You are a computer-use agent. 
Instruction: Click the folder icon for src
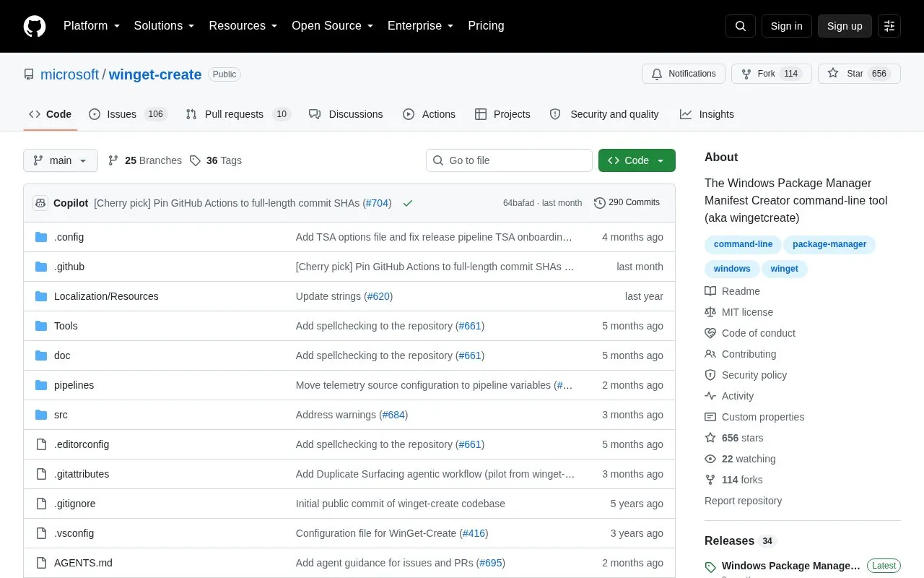click(41, 415)
